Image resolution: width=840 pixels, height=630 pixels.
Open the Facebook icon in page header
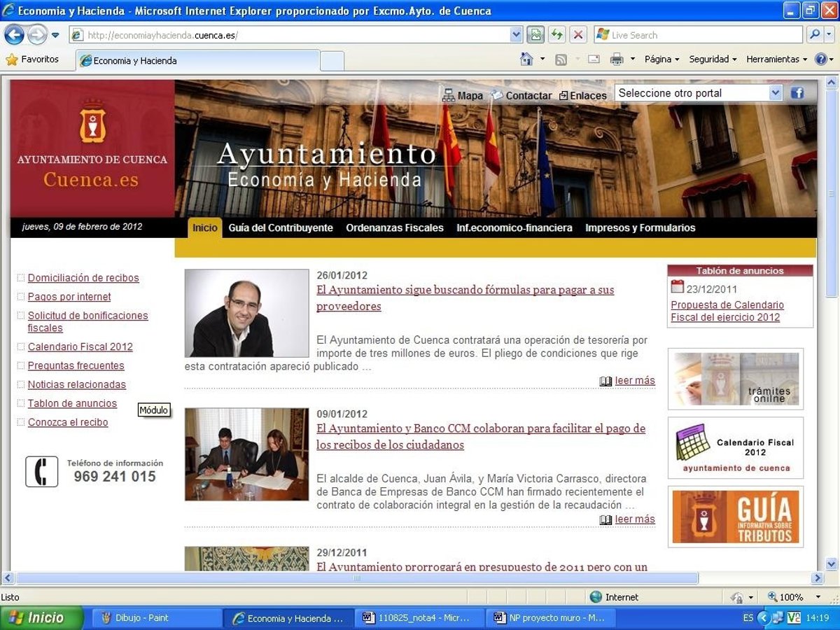[797, 93]
